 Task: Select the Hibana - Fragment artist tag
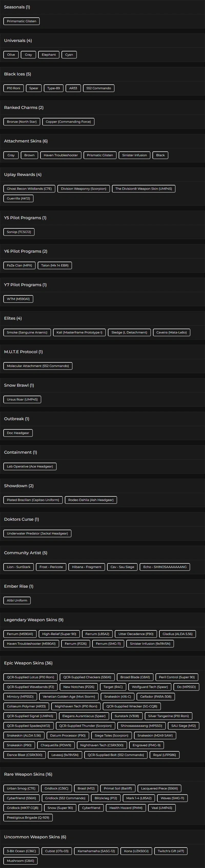[86, 567]
